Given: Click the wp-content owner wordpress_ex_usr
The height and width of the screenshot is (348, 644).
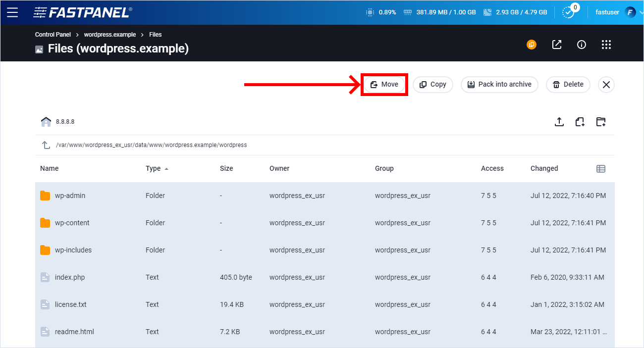Looking at the screenshot, I should coord(297,223).
